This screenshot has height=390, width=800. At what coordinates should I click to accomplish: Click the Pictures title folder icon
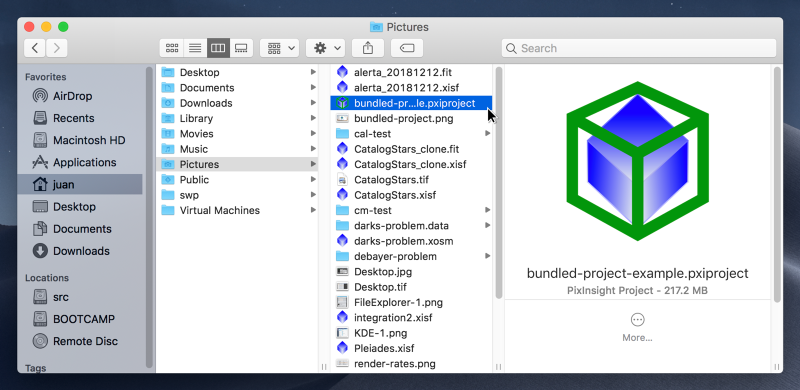tap(376, 27)
